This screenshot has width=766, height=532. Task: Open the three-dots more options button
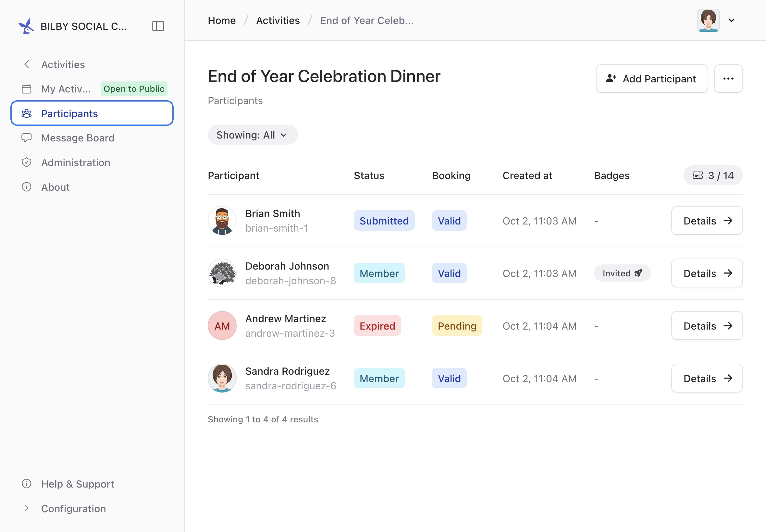(x=728, y=79)
